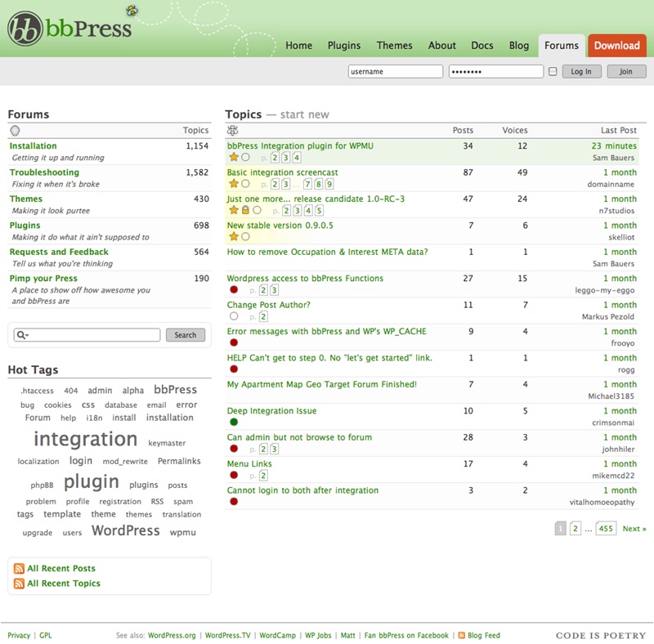Click the forum search text field
This screenshot has height=644, width=654.
(87, 335)
